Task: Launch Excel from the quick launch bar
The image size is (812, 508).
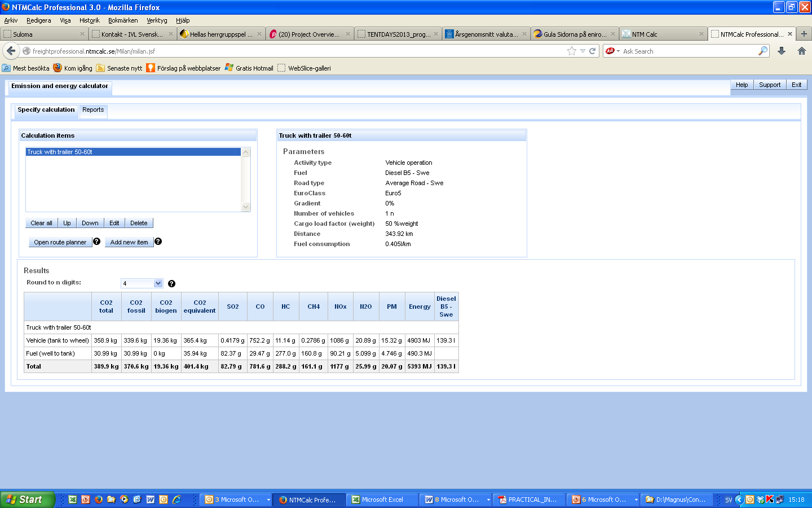Action: pos(73,500)
